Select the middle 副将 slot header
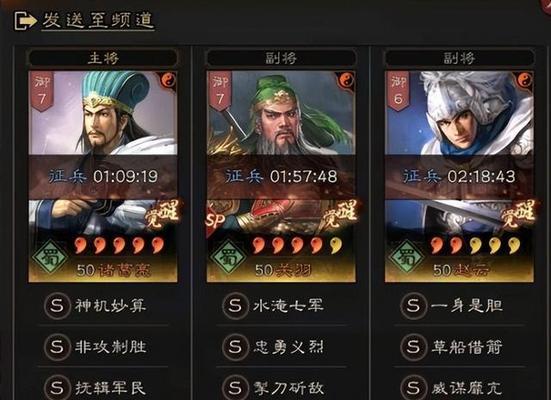Screen dimensions: 551x400 [x=281, y=58]
